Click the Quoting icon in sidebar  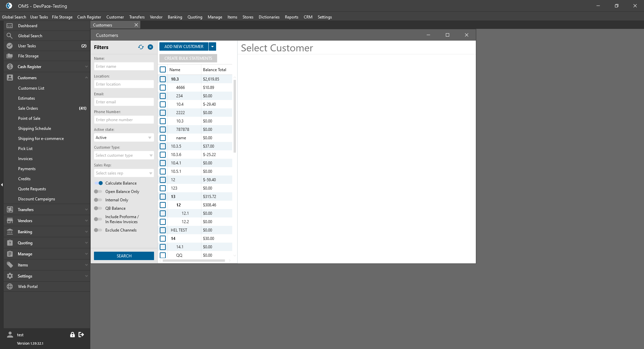pyautogui.click(x=10, y=243)
